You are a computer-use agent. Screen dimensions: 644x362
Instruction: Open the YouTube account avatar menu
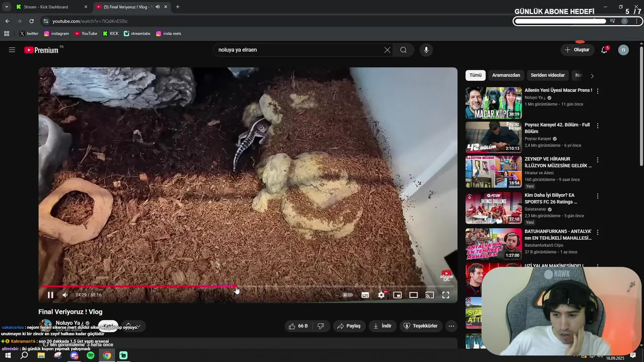click(x=623, y=50)
